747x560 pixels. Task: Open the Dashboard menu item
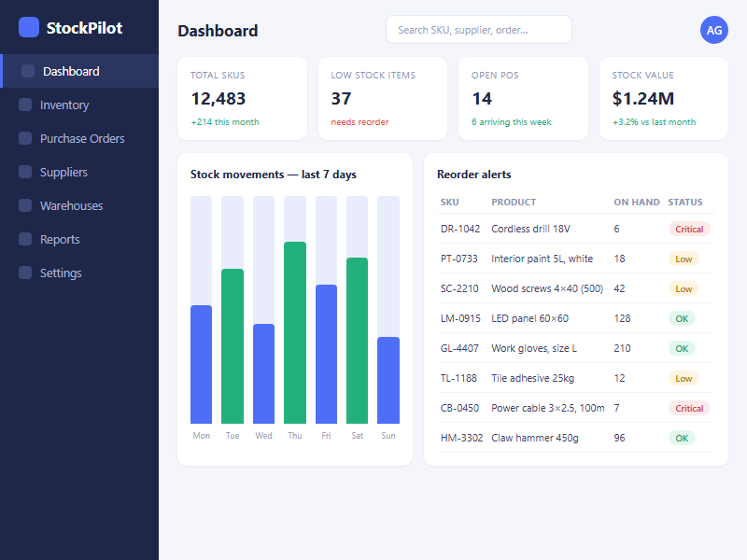tap(80, 71)
